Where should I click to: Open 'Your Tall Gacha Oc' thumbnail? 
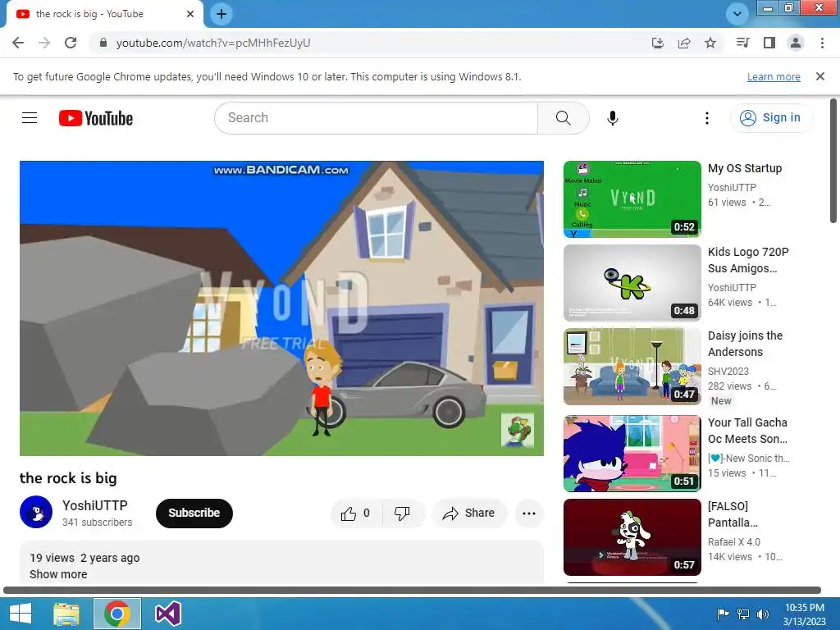click(x=632, y=453)
